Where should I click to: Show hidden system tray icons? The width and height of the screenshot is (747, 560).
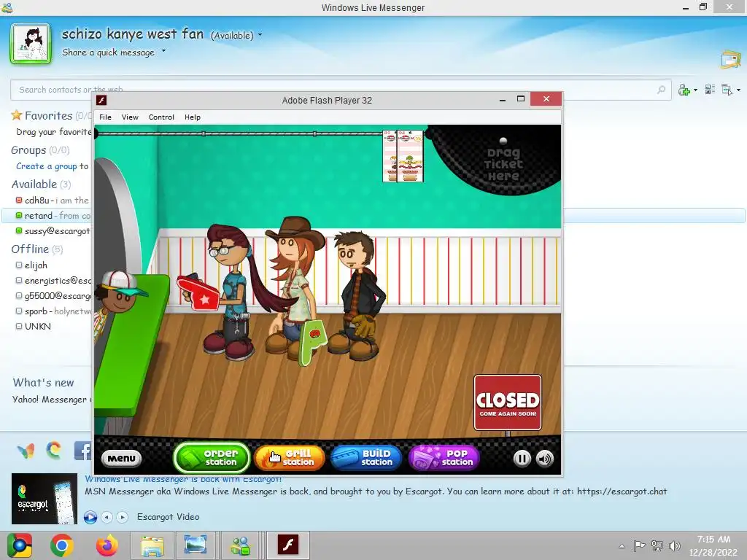coord(622,546)
